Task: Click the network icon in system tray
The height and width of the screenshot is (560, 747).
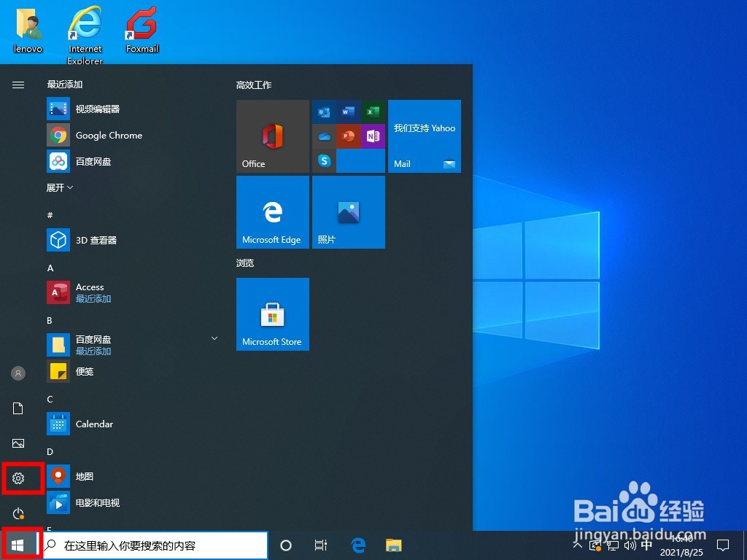Action: coord(613,545)
